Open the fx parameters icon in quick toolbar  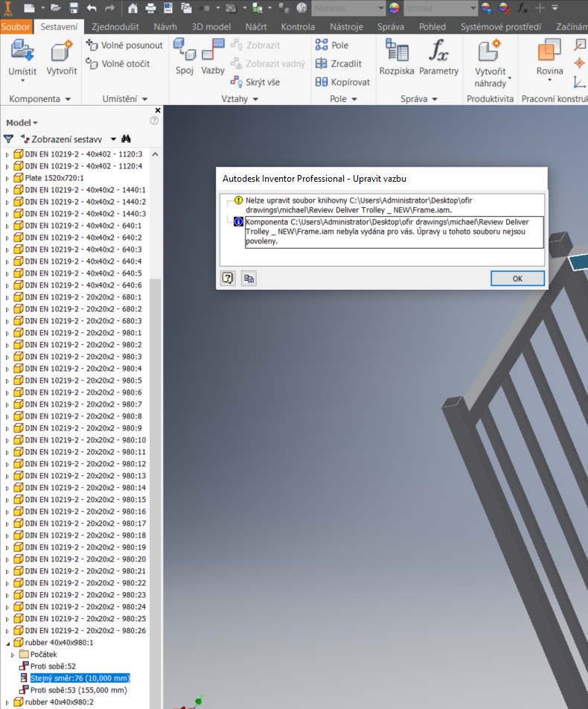(x=522, y=7)
